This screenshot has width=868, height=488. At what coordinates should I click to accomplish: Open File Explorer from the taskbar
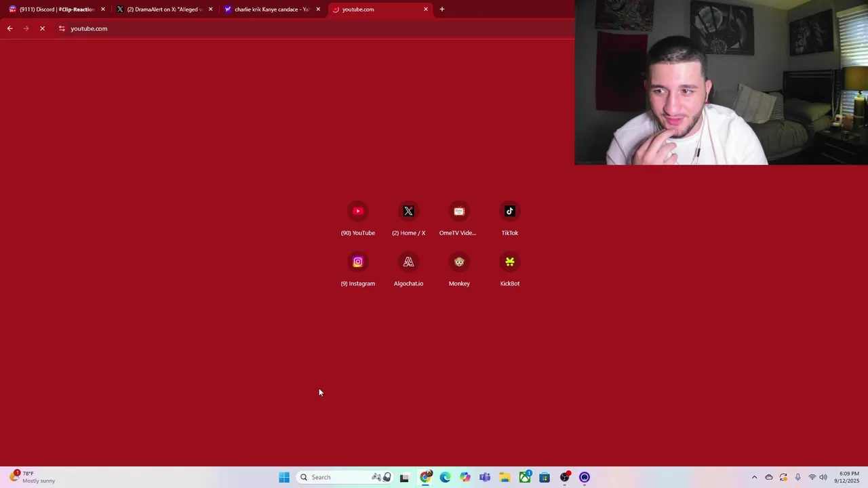505,477
